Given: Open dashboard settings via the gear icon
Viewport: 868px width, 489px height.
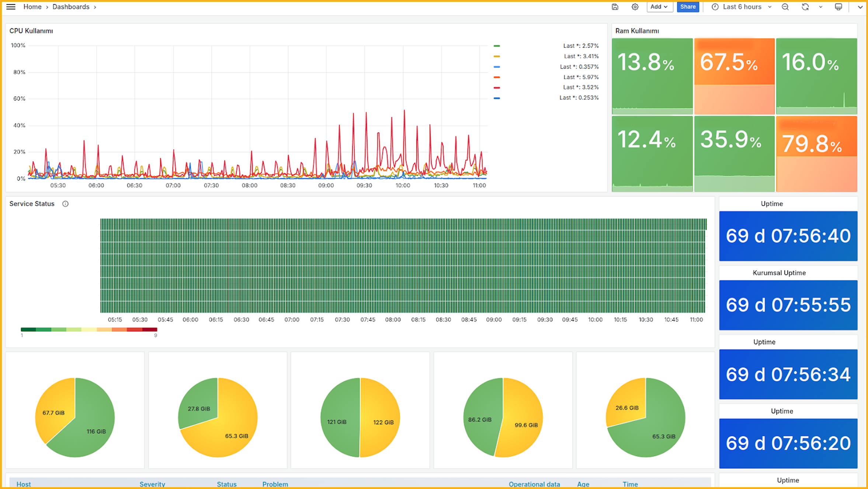Looking at the screenshot, I should (x=635, y=7).
